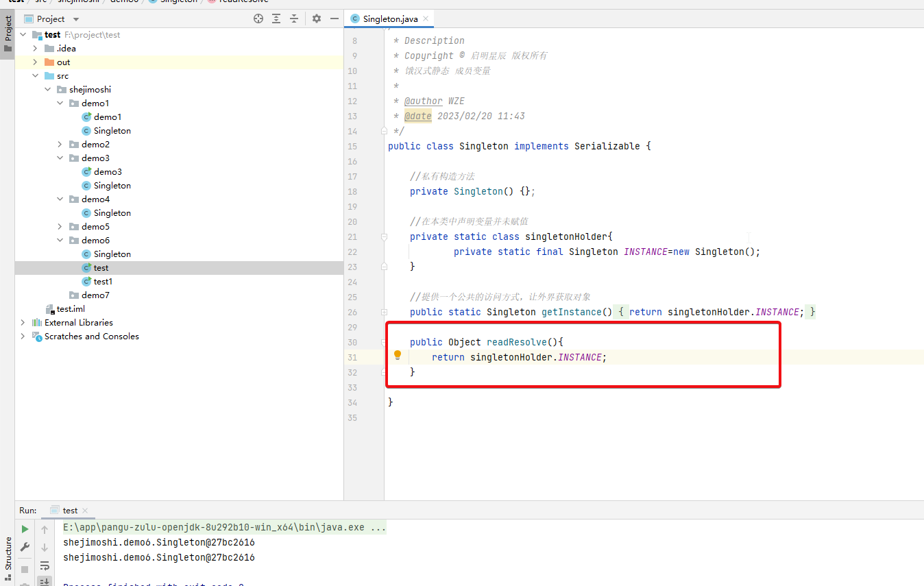The width and height of the screenshot is (924, 586).
Task: Click Down the Stack Trace arrow
Action: (x=45, y=547)
